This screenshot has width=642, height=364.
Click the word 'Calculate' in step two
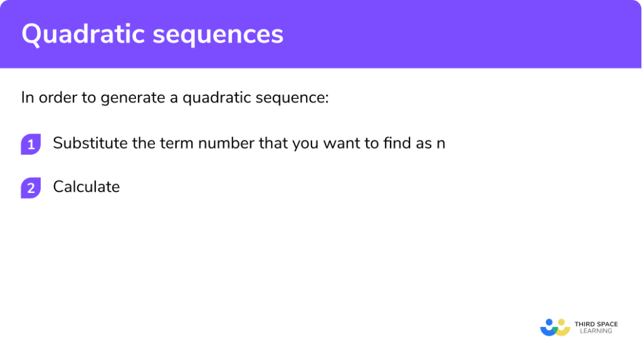click(87, 187)
